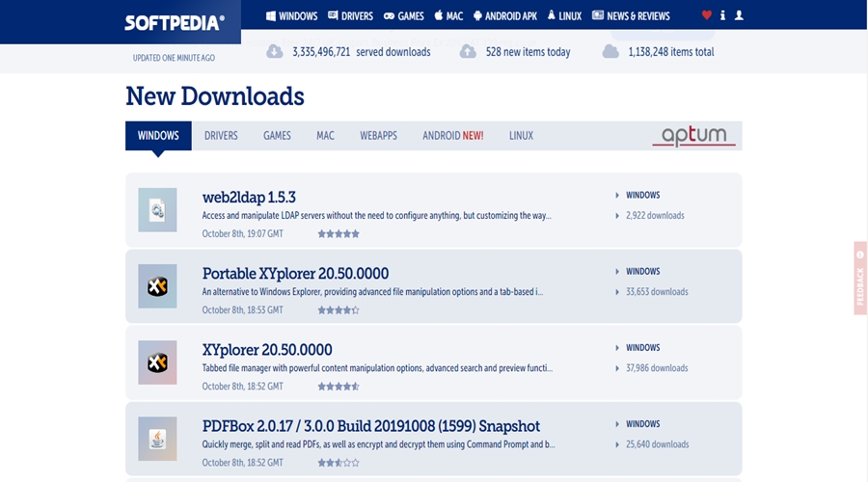The image size is (868, 482).
Task: Open Drivers in the top navigation bar
Action: [x=350, y=16]
